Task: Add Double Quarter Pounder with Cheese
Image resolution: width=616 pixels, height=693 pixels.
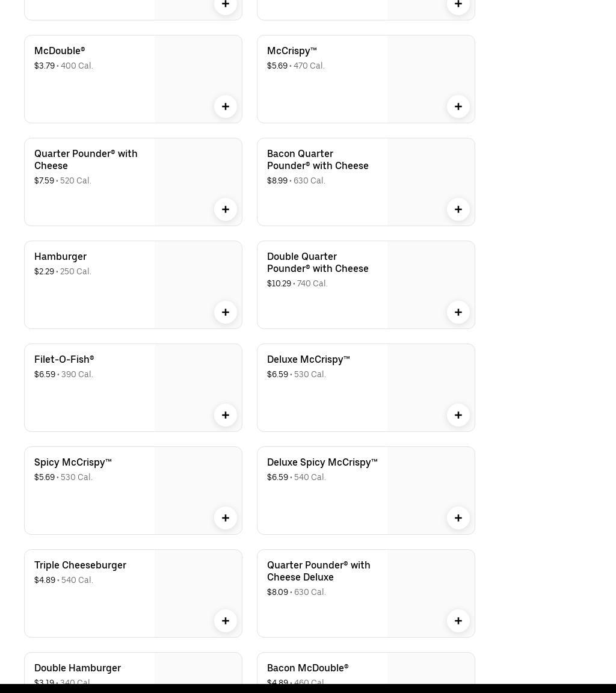Action: 458,312
